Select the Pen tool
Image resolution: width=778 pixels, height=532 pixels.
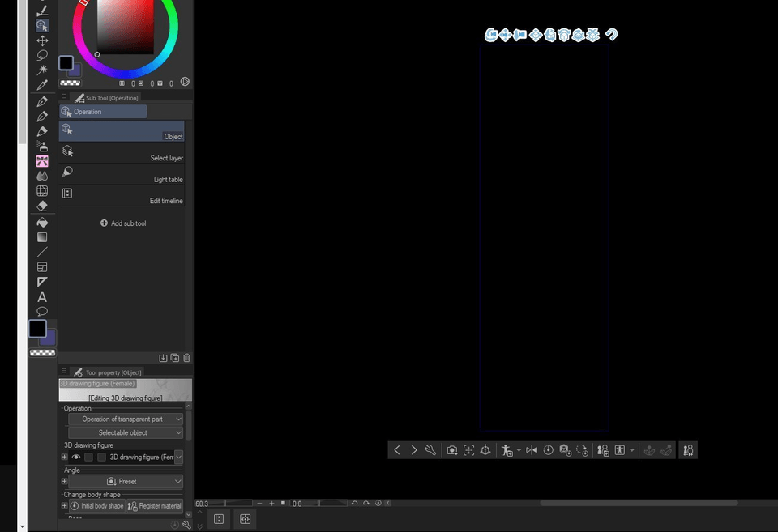(x=42, y=102)
